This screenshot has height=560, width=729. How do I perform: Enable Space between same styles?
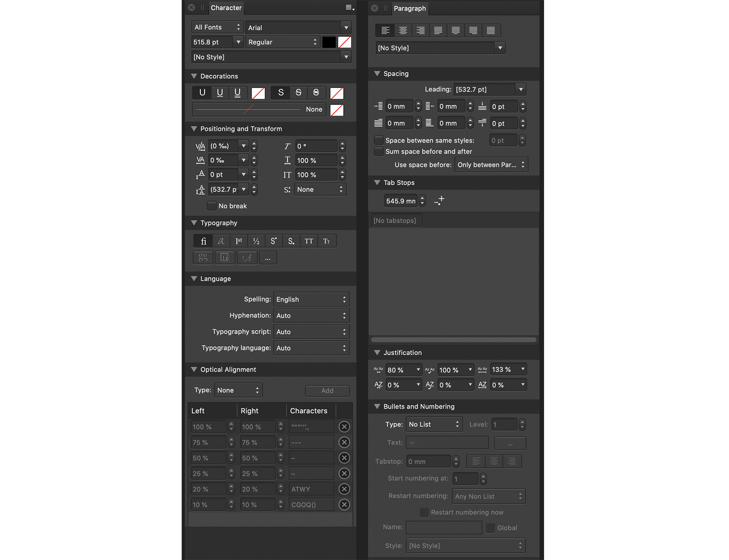pos(378,140)
